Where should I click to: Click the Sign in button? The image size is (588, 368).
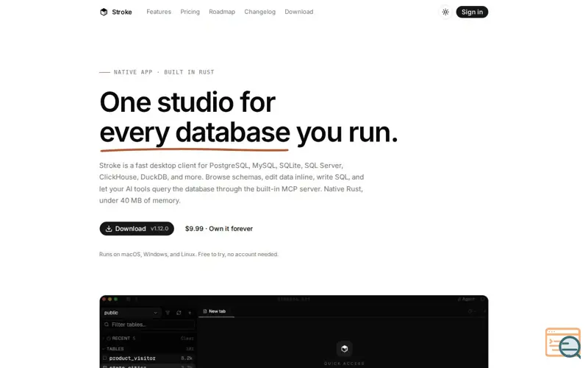click(472, 12)
